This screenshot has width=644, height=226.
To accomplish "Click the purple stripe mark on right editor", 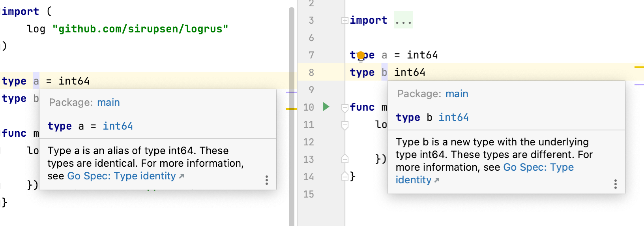I will point(639,84).
